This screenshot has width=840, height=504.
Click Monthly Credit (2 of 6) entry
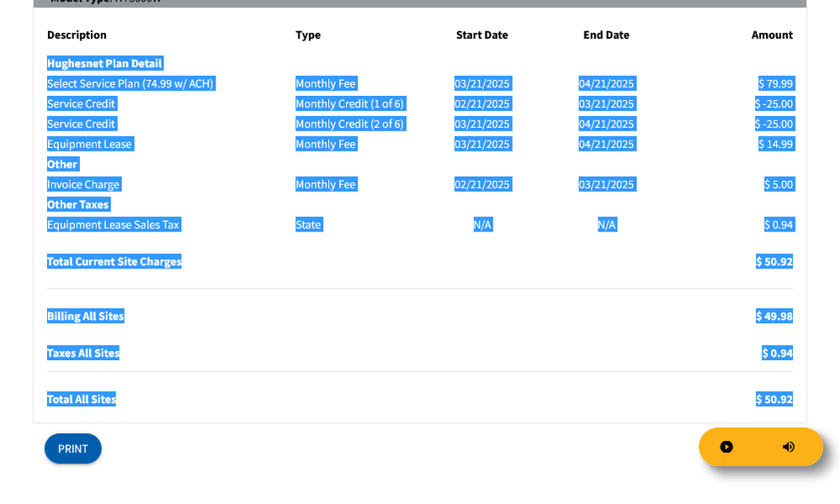click(x=349, y=124)
